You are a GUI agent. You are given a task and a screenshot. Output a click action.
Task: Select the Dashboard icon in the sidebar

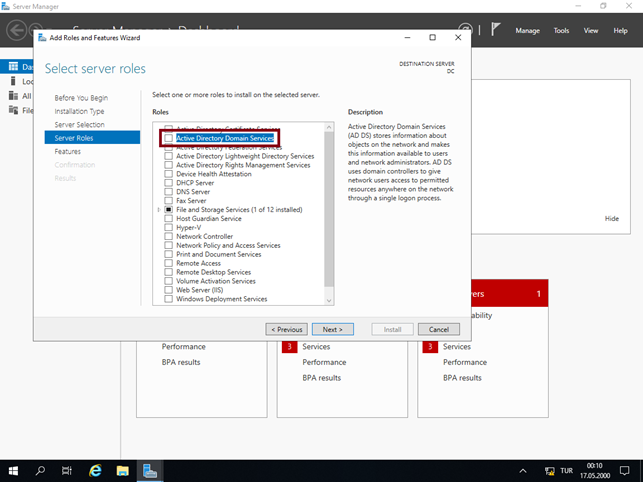(x=14, y=66)
